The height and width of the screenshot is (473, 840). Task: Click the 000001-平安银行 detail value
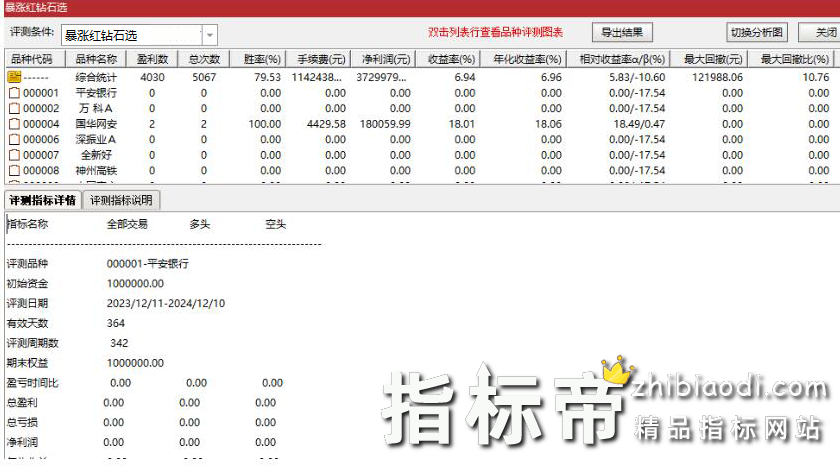click(x=148, y=264)
